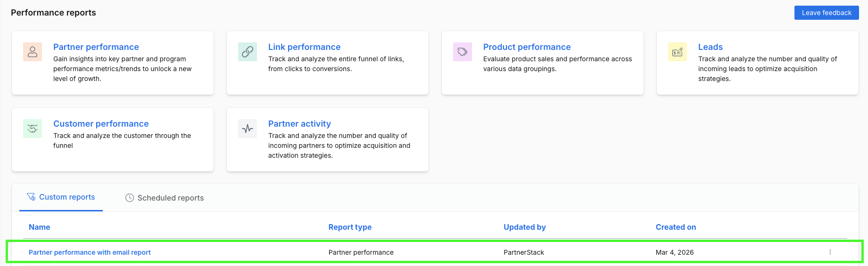Click the 'PartnerStack' updated by cell
The height and width of the screenshot is (266, 868).
pyautogui.click(x=523, y=252)
